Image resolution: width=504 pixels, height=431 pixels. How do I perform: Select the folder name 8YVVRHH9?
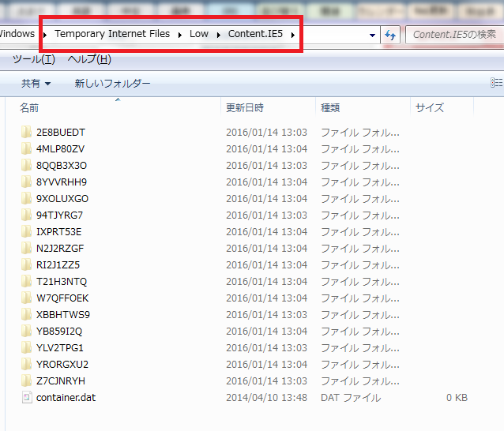[62, 182]
